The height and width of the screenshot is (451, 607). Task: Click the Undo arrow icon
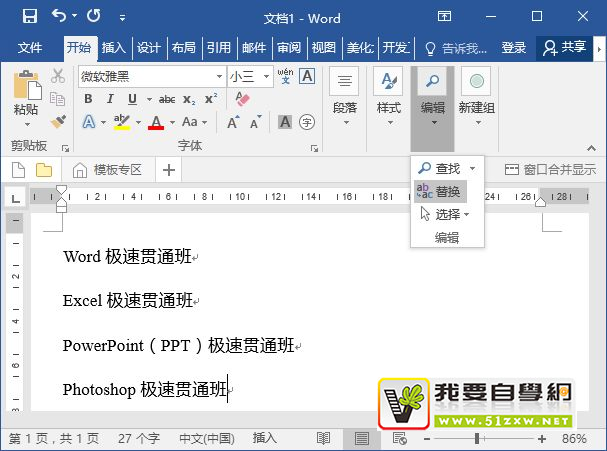(59, 16)
